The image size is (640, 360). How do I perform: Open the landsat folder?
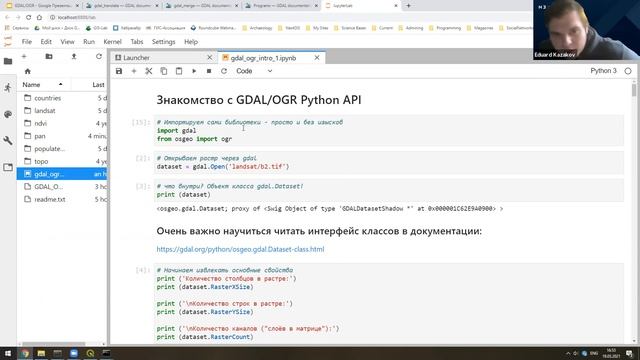tap(62, 111)
